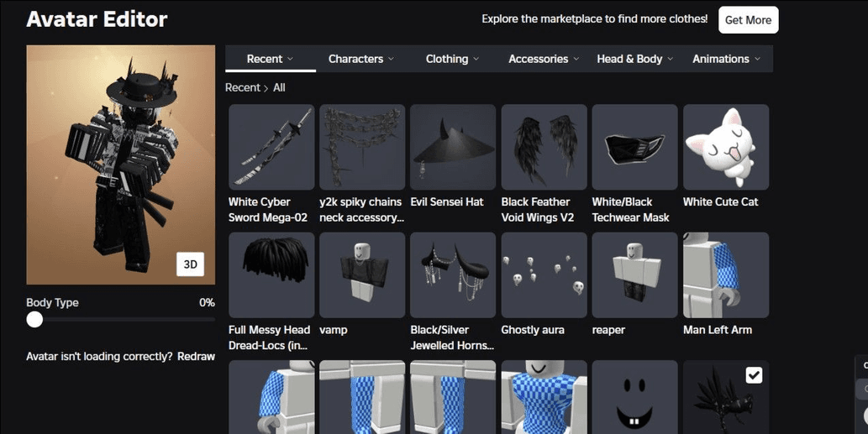The width and height of the screenshot is (868, 434).
Task: Select the White Cyber Sword Mega-02 item
Action: click(x=271, y=147)
